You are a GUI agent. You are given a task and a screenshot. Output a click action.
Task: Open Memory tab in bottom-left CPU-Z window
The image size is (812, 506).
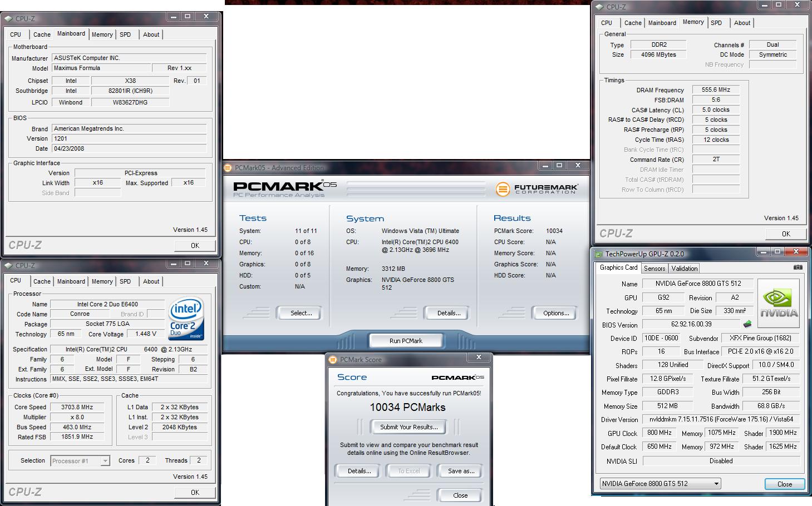pos(102,281)
